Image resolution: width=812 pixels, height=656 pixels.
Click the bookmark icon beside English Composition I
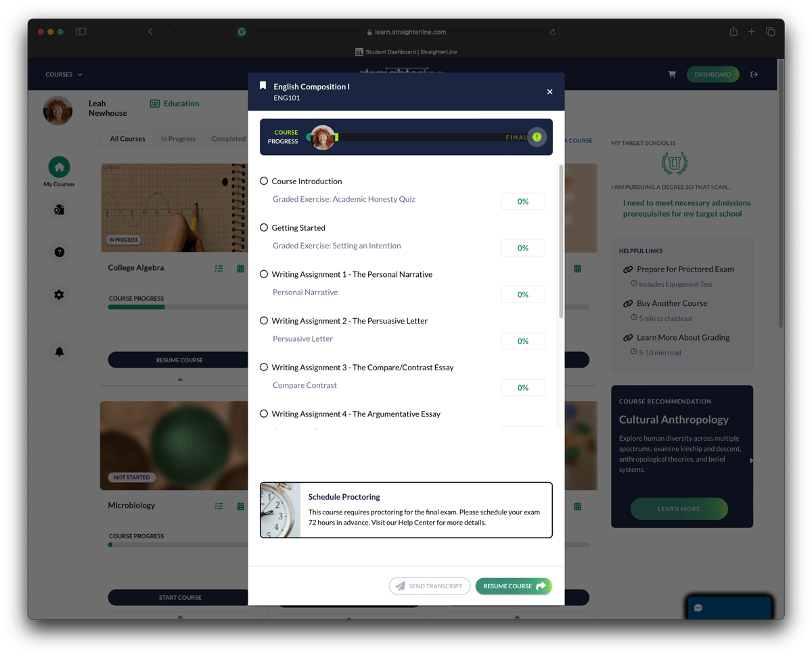click(263, 86)
